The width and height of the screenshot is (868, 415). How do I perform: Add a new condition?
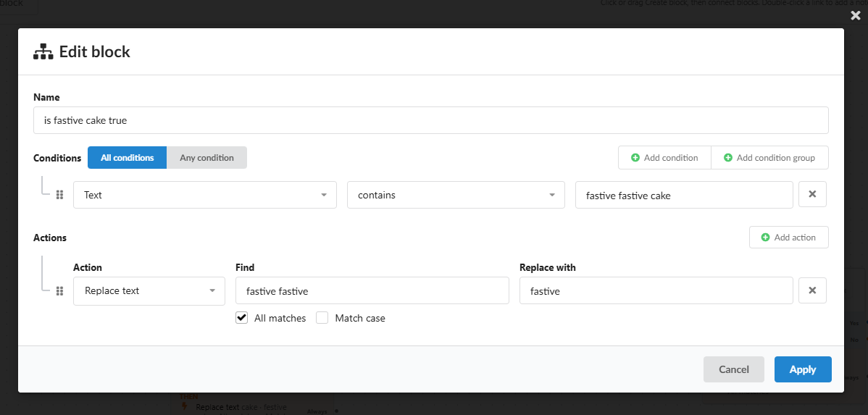(664, 158)
